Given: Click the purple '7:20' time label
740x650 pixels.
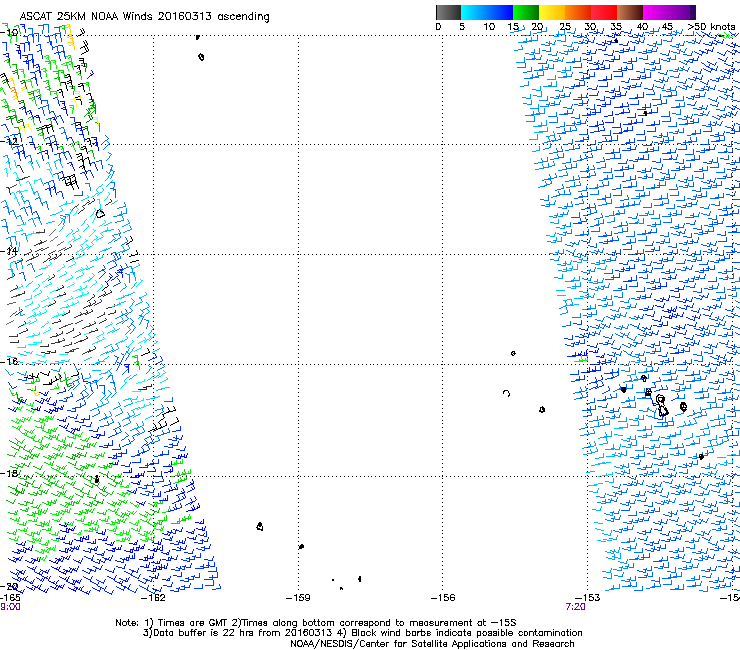Looking at the screenshot, I should 575,607.
